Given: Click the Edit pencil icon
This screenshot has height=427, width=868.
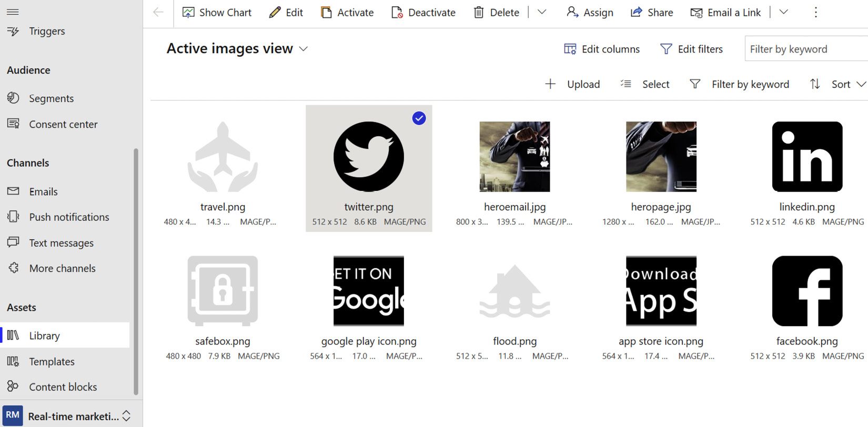Looking at the screenshot, I should click(x=275, y=12).
